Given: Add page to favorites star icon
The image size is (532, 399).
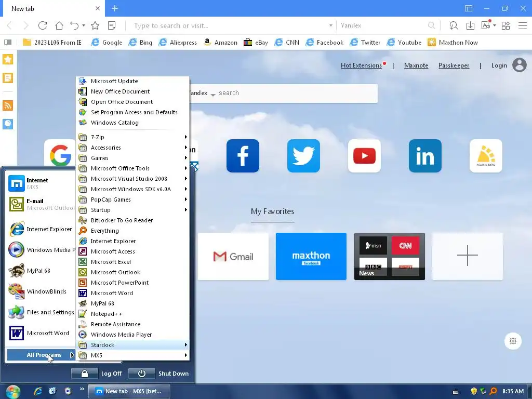Looking at the screenshot, I should click(95, 25).
